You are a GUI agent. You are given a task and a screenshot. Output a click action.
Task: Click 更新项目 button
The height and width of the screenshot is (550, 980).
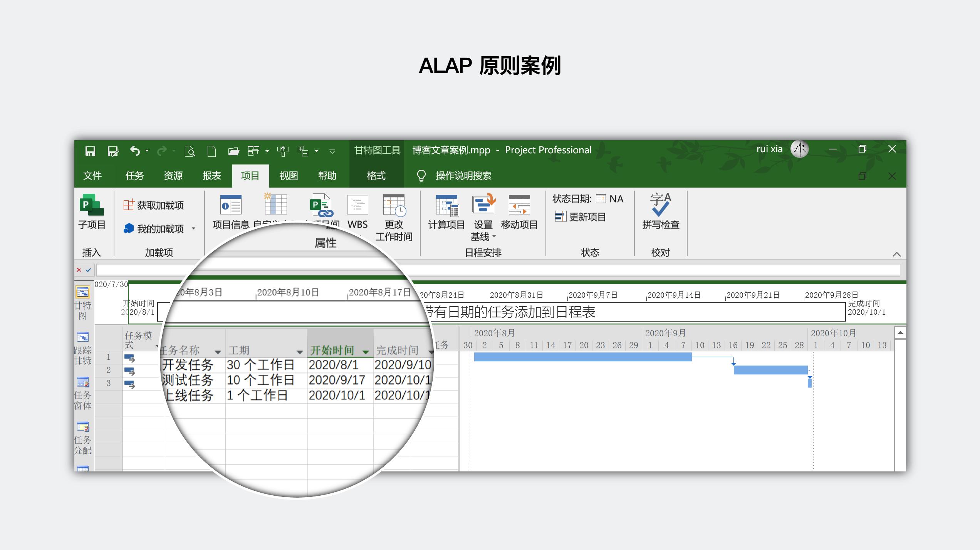(x=580, y=217)
